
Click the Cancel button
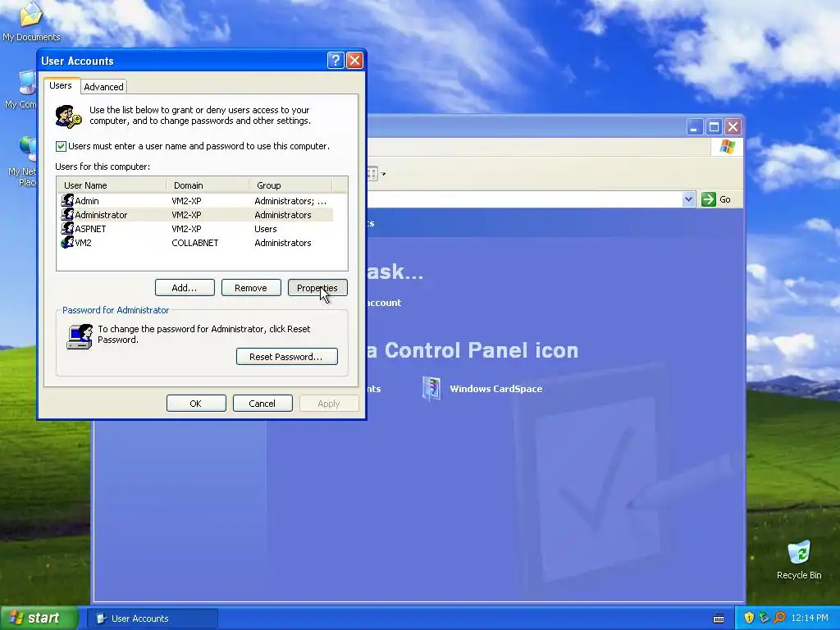(262, 404)
